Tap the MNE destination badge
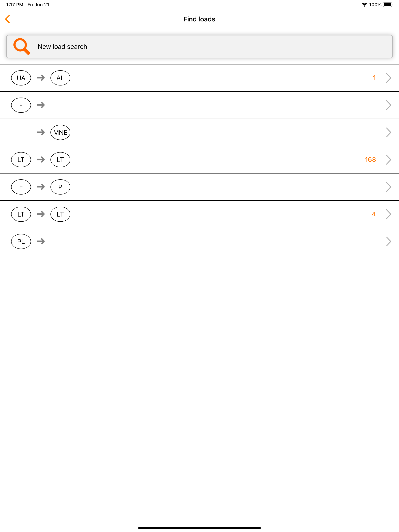The width and height of the screenshot is (399, 532). pyautogui.click(x=60, y=132)
